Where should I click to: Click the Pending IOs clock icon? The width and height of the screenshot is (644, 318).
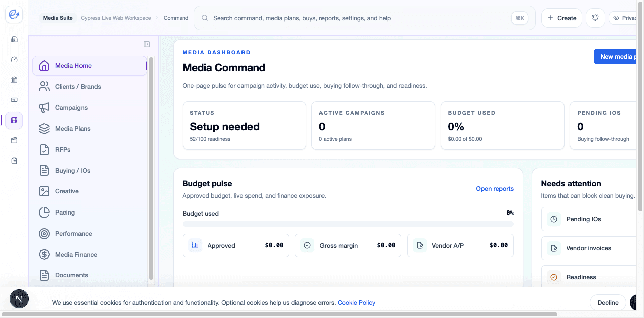tap(554, 219)
